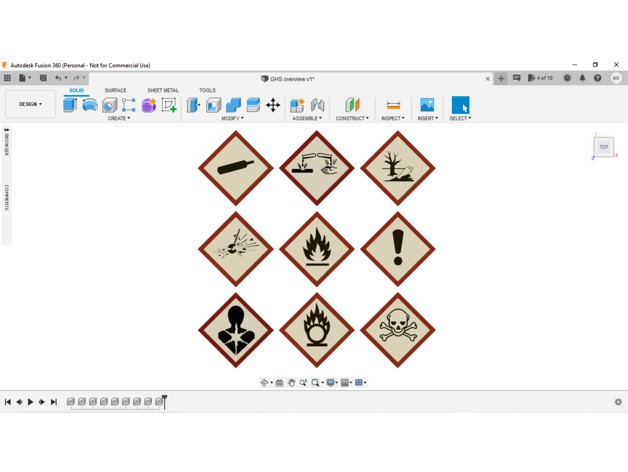628x472 pixels.
Task: Click the File menu document icon
Action: pyautogui.click(x=22, y=78)
